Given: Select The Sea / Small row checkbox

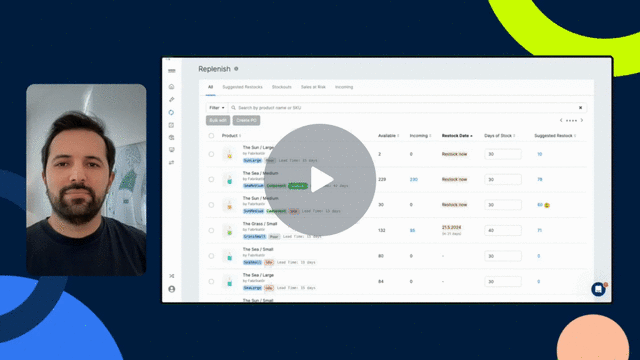Looking at the screenshot, I should coord(211,256).
